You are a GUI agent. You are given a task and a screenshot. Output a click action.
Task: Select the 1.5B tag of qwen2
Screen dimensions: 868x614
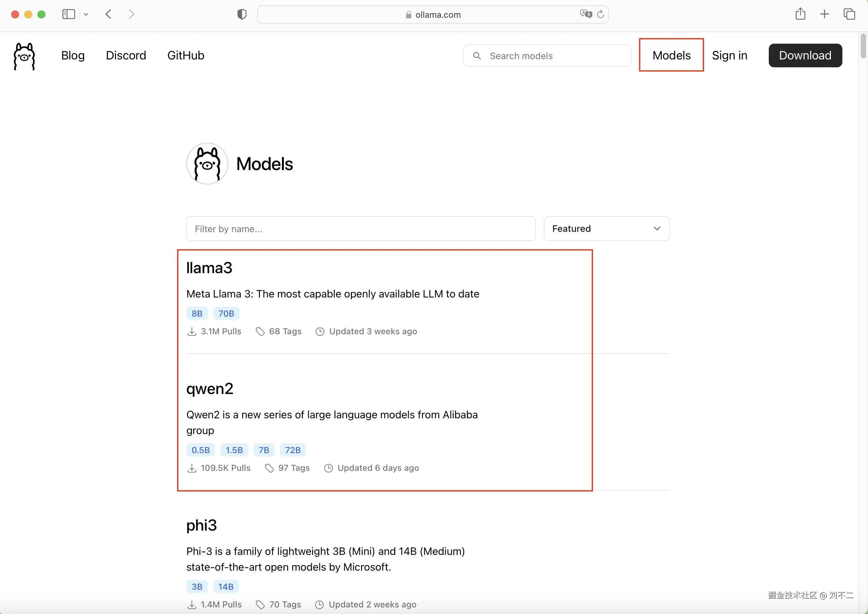[234, 450]
